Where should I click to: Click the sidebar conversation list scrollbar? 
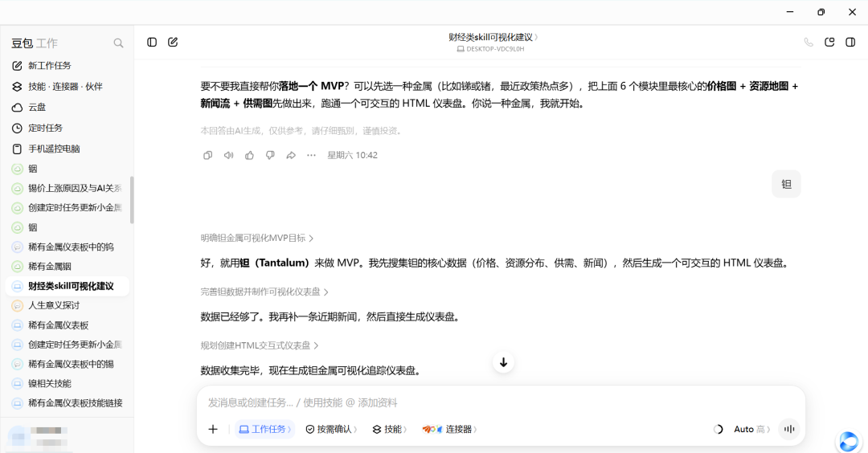coord(132,200)
